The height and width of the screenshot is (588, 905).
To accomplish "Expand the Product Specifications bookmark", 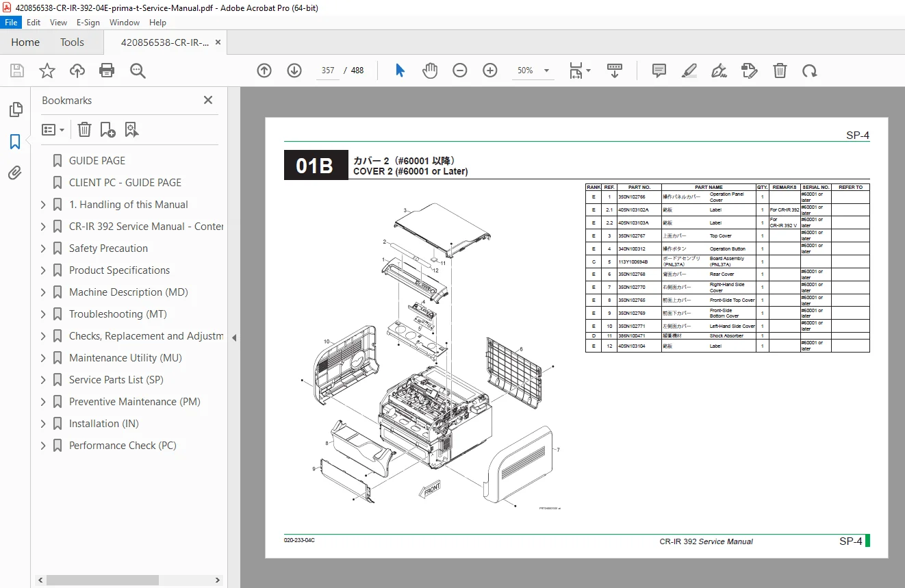I will tap(43, 270).
